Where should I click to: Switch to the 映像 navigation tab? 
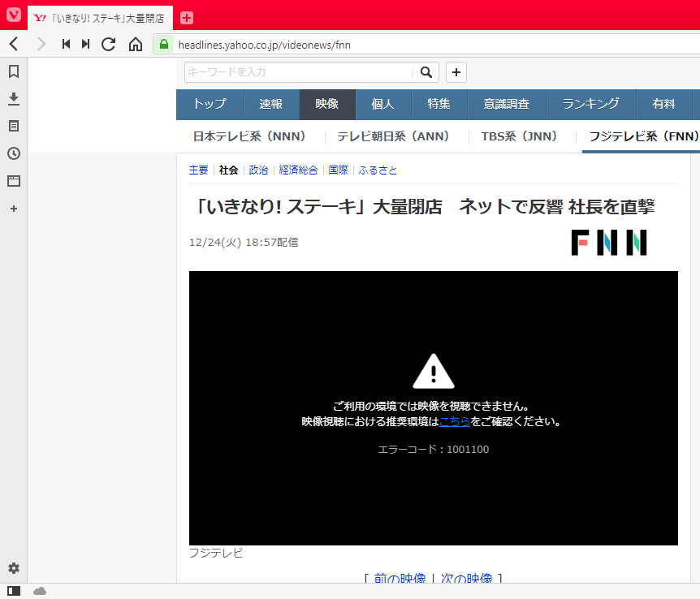coord(326,104)
